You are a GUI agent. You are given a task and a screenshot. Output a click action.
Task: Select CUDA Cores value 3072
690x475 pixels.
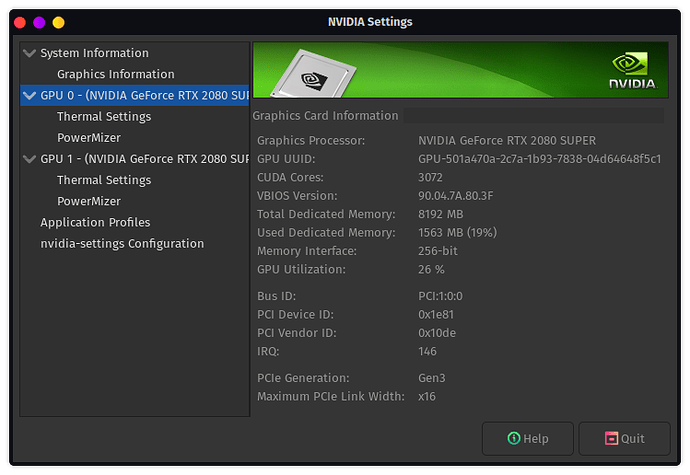coord(430,177)
